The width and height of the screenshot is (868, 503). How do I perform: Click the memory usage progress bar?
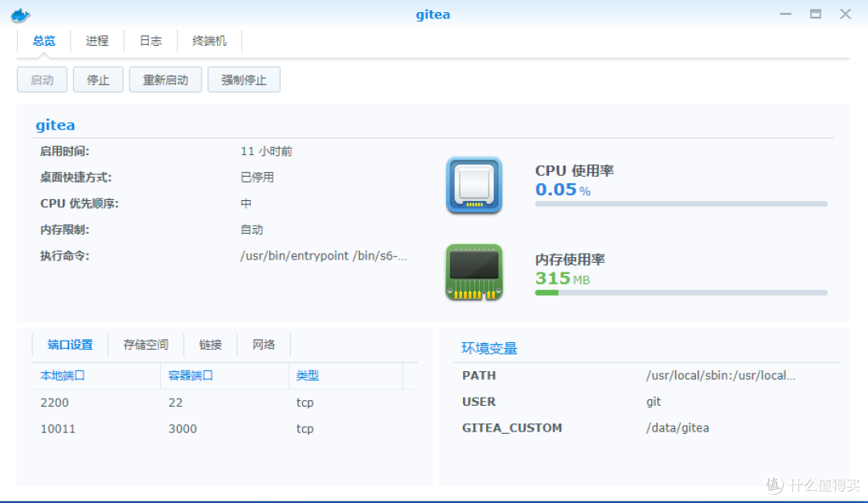point(680,292)
